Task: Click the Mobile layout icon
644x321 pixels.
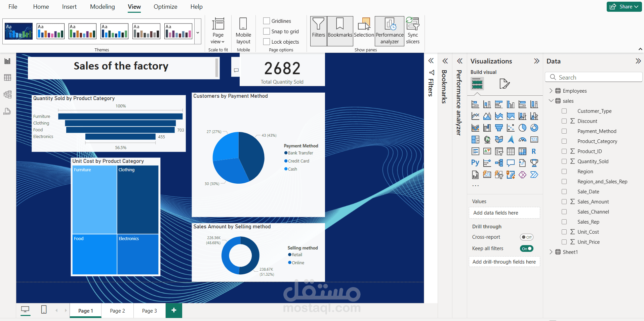Action: tap(243, 31)
